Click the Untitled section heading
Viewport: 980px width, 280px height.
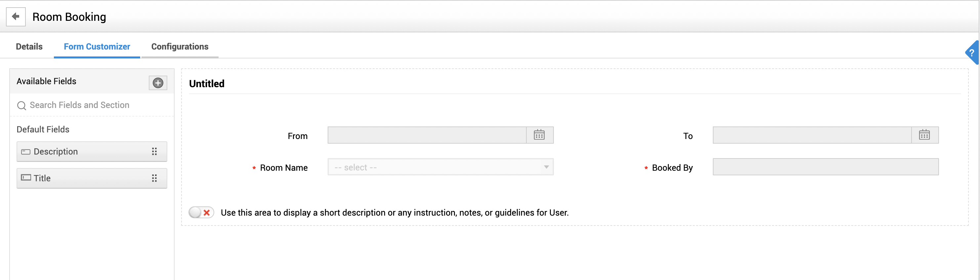pyautogui.click(x=207, y=84)
